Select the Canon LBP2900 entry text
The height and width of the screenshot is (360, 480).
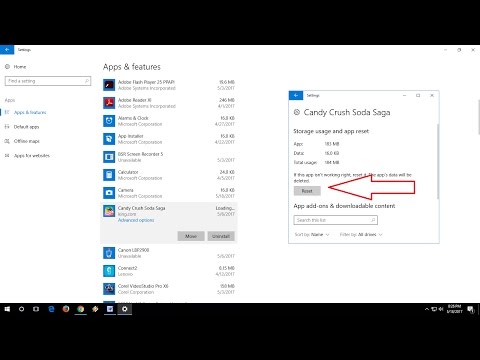[133, 250]
